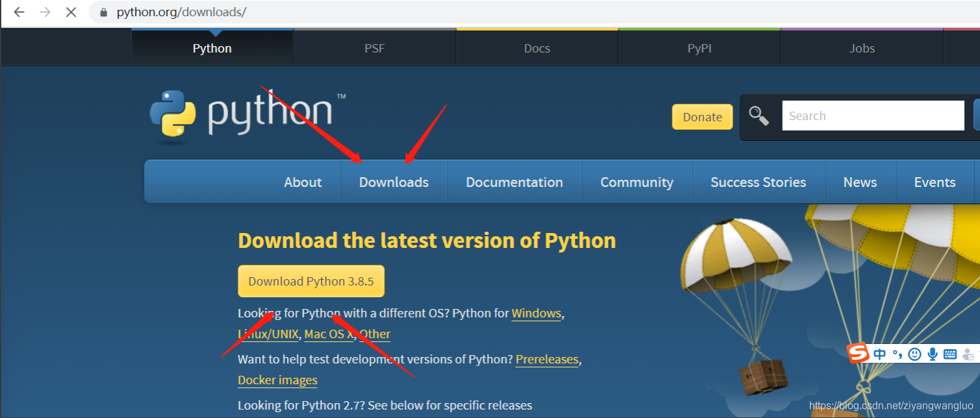Click the microphone voice input icon
The image size is (980, 418).
click(932, 354)
